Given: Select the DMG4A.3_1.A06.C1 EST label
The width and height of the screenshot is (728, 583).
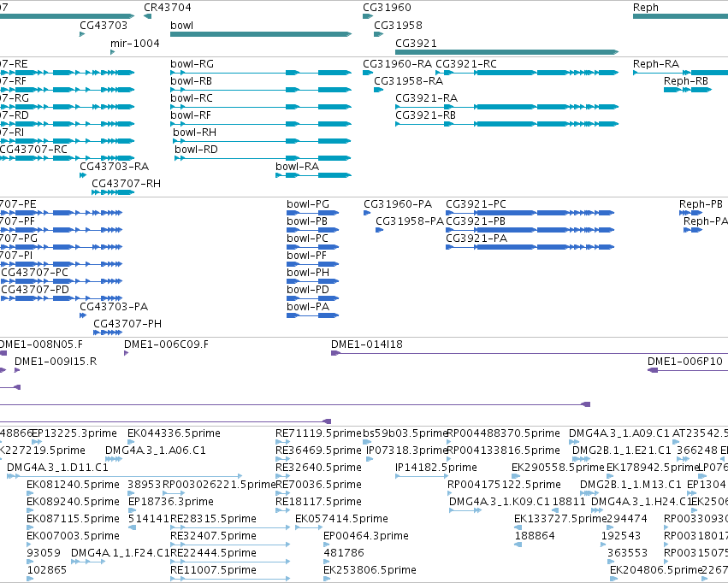Looking at the screenshot, I should (156, 450).
